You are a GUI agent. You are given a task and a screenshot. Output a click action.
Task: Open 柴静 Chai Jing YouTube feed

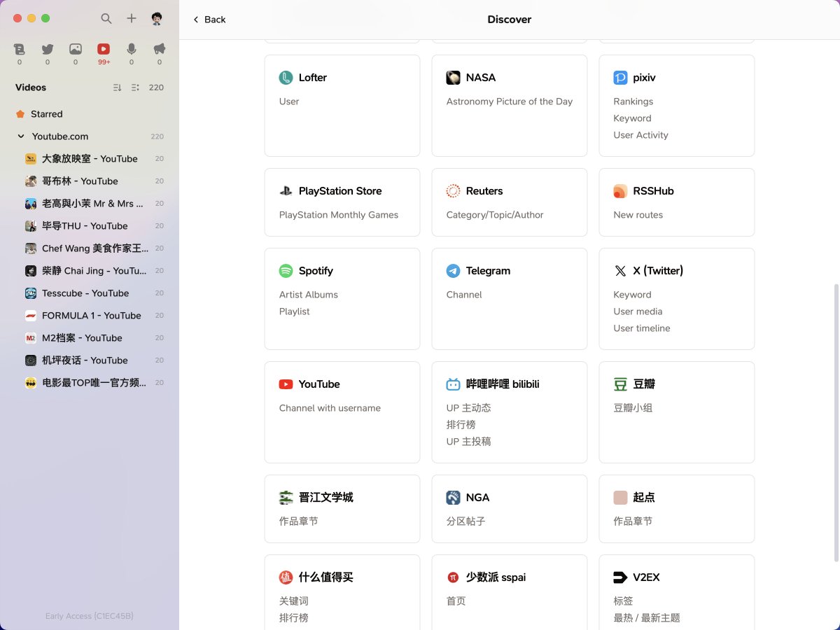(90, 271)
